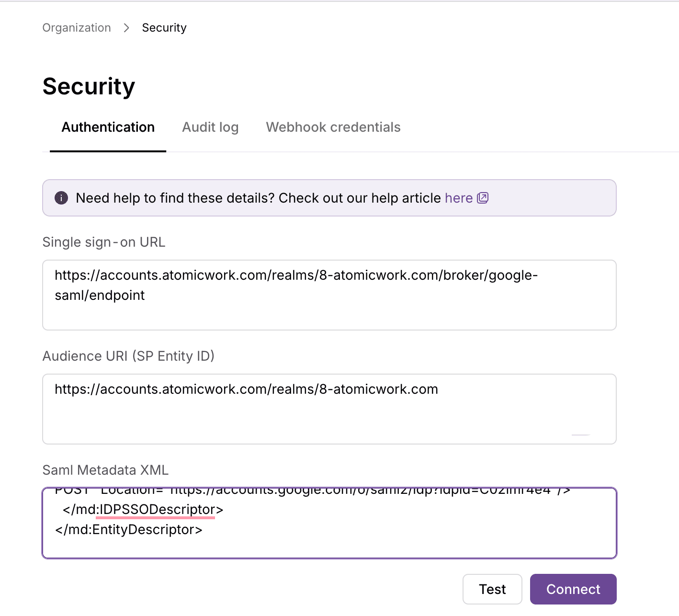Switch to the Authentication tab
Viewport: 679px width, 616px height.
(108, 127)
